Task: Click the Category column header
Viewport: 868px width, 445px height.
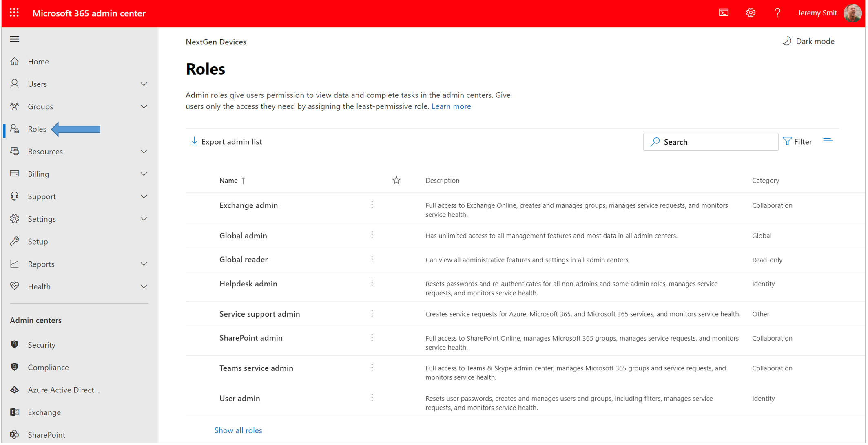Action: (765, 180)
